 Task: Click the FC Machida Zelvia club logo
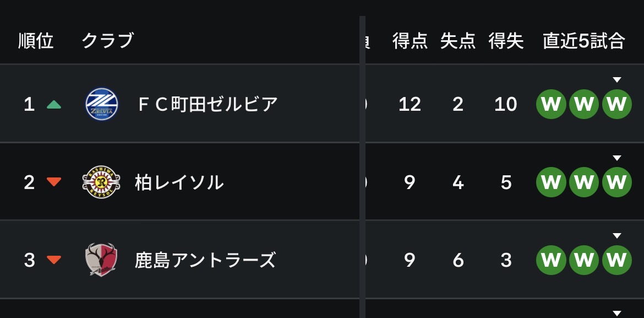pos(101,104)
